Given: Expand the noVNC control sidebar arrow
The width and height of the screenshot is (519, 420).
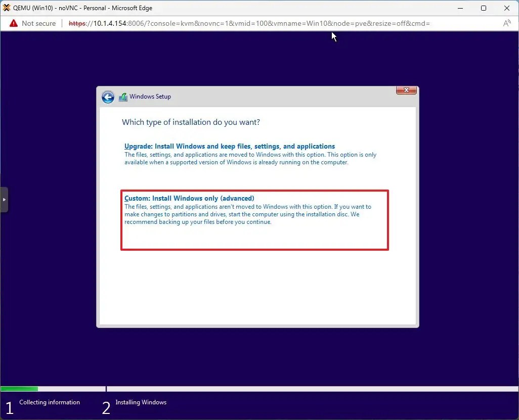Looking at the screenshot, I should click(4, 199).
